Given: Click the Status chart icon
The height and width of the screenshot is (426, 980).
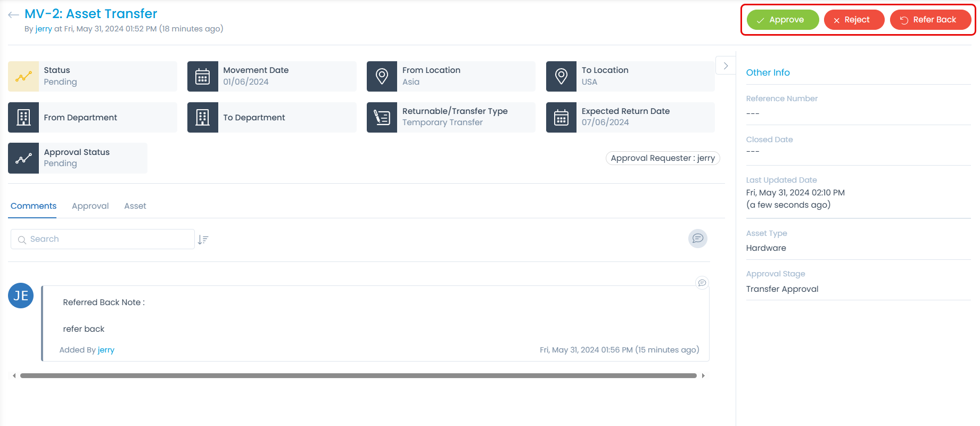Looking at the screenshot, I should [23, 77].
